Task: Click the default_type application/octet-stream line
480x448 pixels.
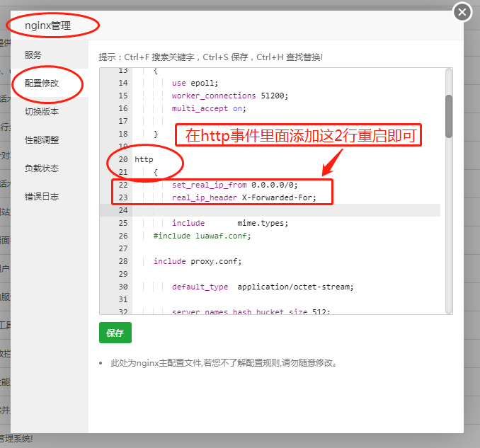Action: point(263,287)
